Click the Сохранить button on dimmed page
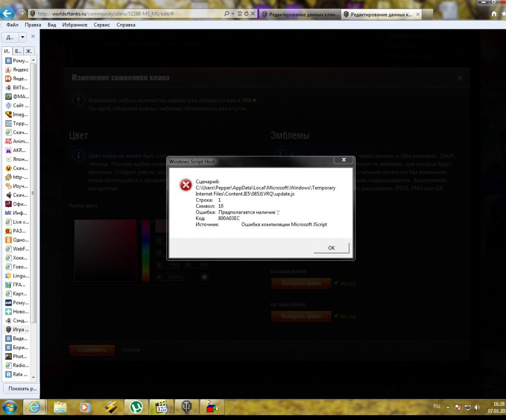Image resolution: width=506 pixels, height=420 pixels. [x=92, y=350]
